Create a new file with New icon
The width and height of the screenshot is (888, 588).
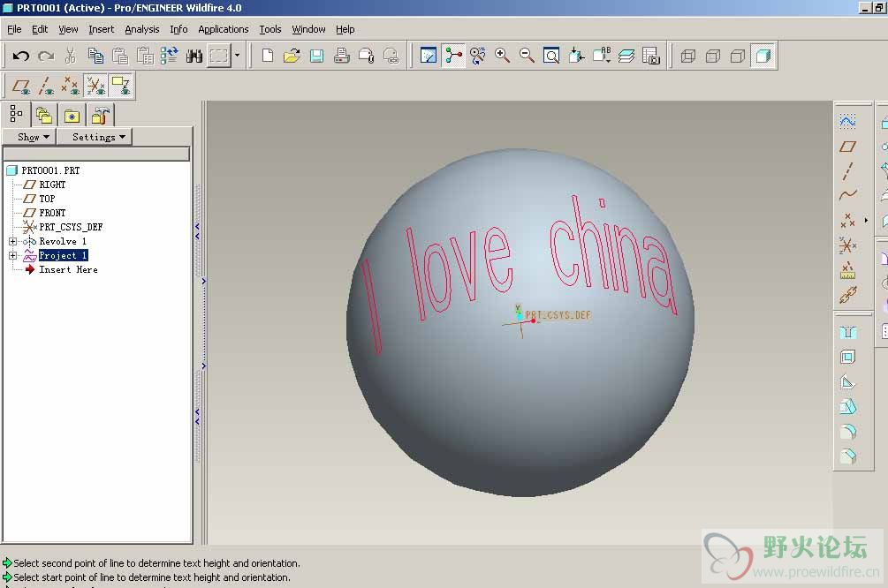pyautogui.click(x=268, y=56)
